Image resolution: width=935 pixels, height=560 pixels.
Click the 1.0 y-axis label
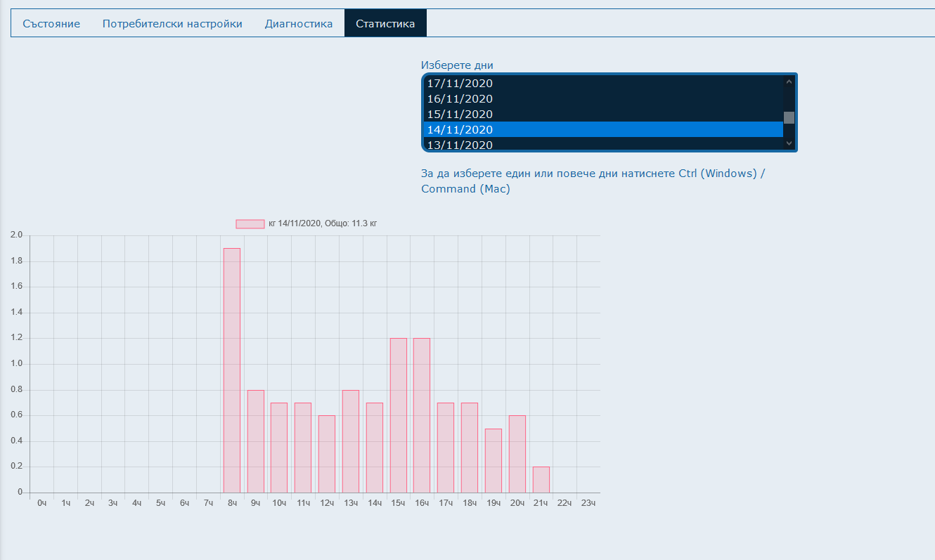(x=16, y=363)
